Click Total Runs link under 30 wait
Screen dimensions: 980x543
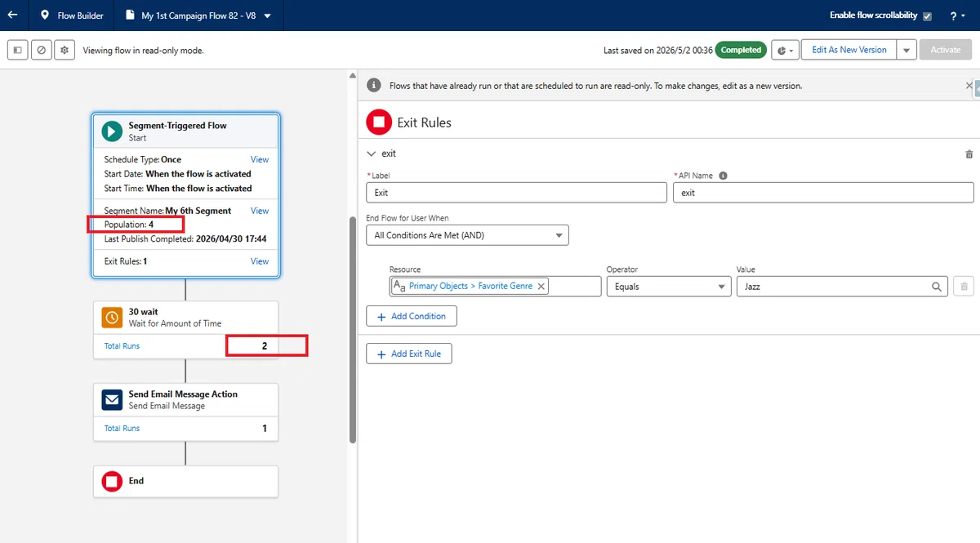tap(122, 346)
